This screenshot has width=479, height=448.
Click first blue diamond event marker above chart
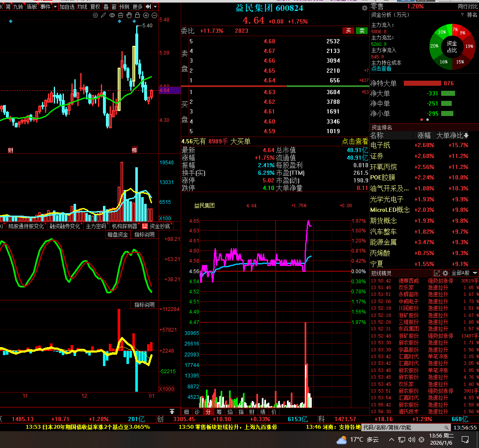click(x=11, y=21)
